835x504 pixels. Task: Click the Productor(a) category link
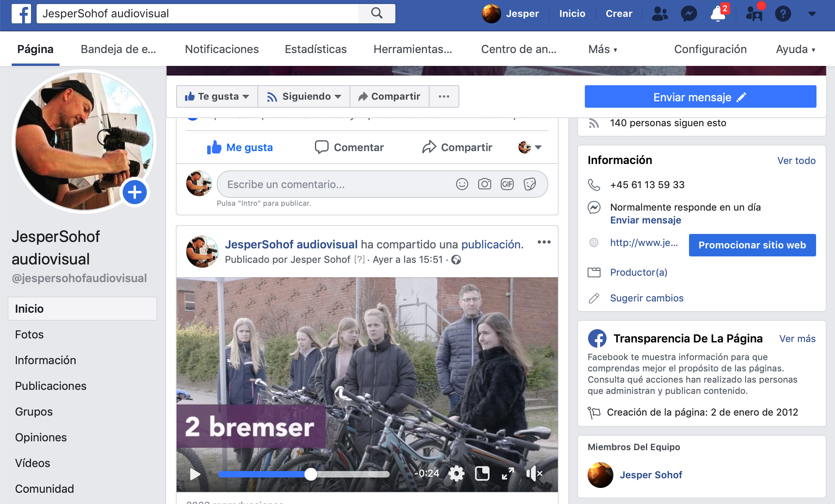click(x=639, y=272)
